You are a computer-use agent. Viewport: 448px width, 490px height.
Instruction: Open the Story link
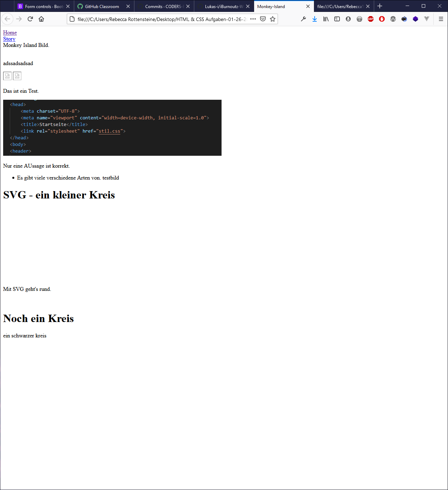(9, 39)
